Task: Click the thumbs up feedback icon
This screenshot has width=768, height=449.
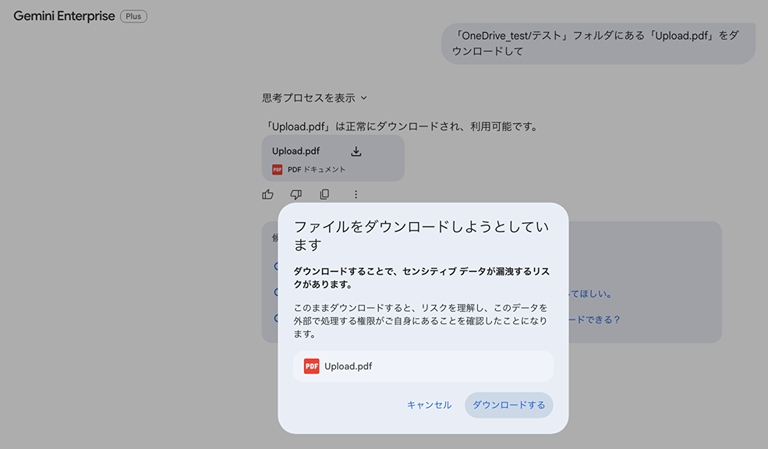Action: (x=267, y=194)
